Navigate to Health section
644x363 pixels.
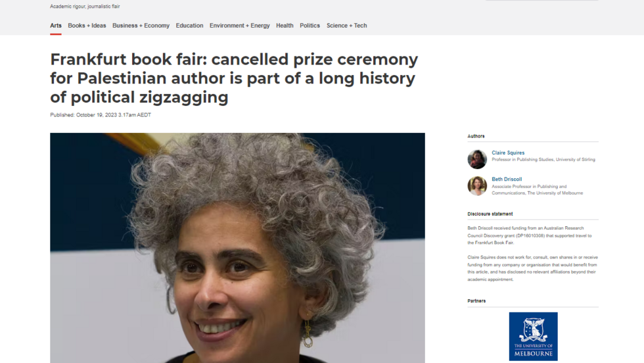pos(285,26)
